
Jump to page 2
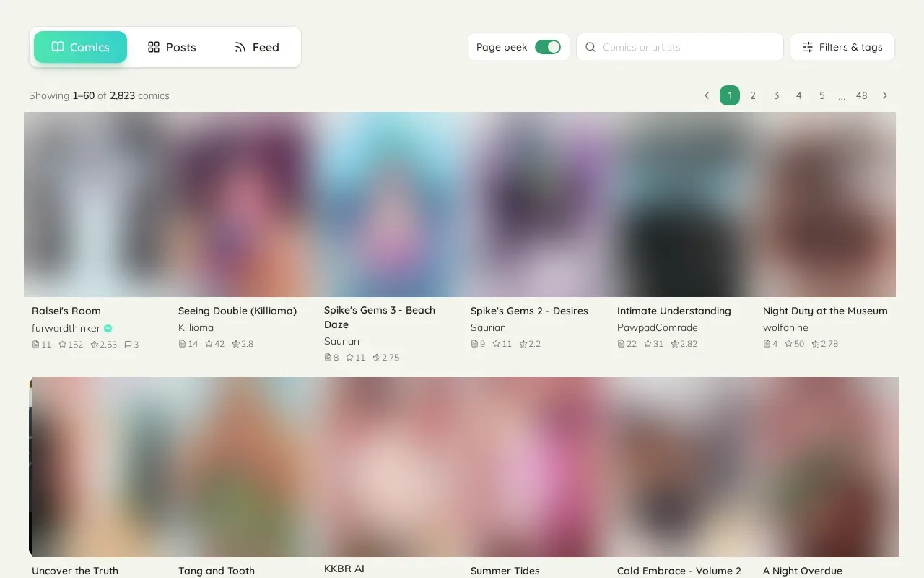click(753, 95)
